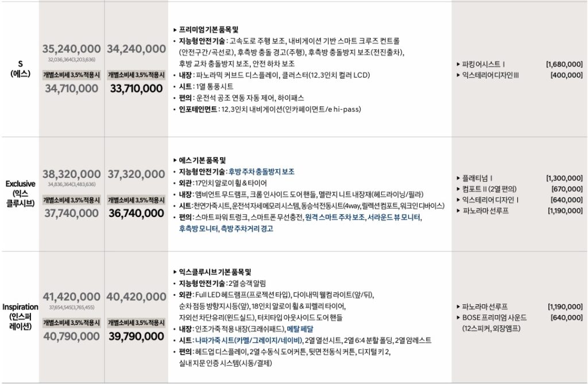Select the Exclusive (익스클루시브) trim label

coord(20,193)
